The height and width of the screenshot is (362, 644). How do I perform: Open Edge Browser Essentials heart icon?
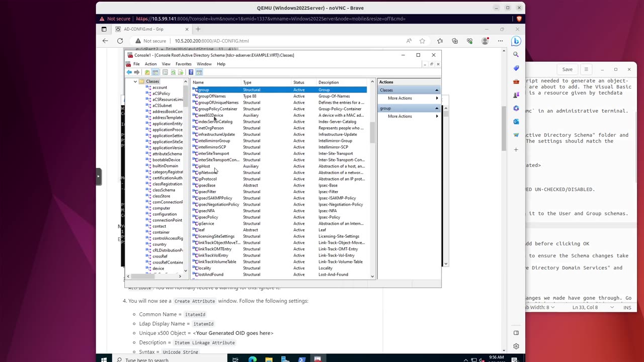(x=470, y=41)
